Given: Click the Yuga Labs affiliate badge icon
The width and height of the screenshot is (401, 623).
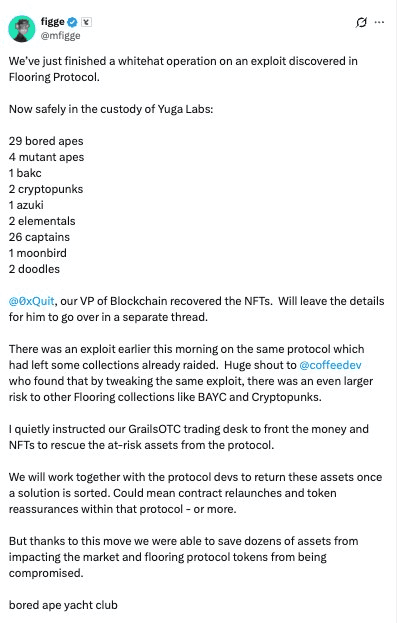Looking at the screenshot, I should tap(86, 22).
